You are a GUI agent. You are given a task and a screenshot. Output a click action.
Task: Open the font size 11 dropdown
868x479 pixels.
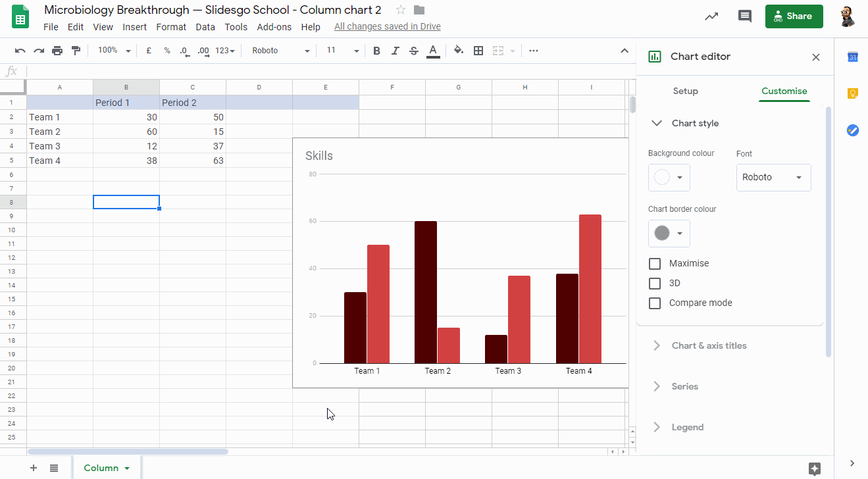click(x=343, y=51)
